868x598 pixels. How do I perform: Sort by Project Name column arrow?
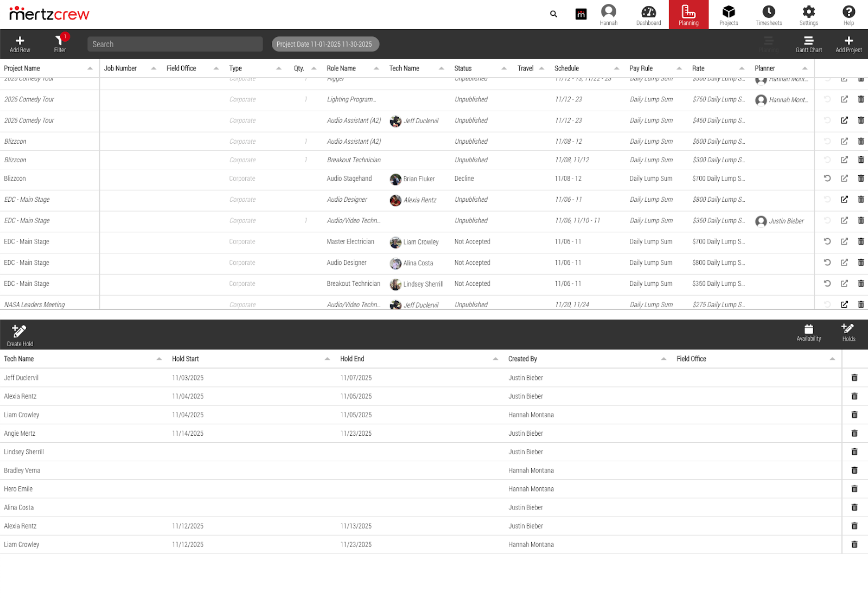(90, 68)
